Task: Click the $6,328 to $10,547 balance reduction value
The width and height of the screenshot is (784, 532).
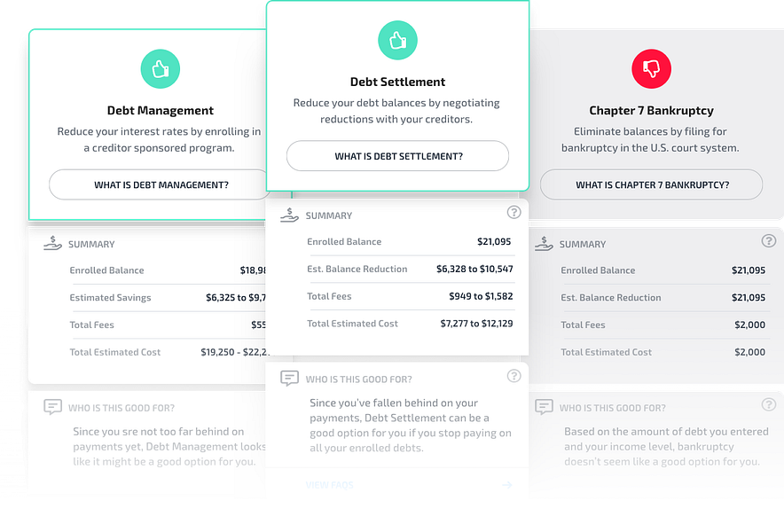Action: (474, 269)
